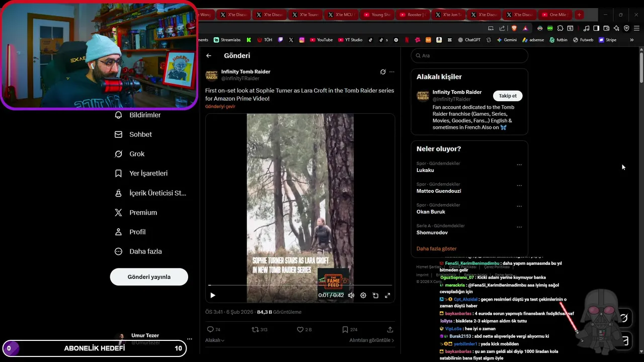Open the Infinity Tomb Raider post author name
The height and width of the screenshot is (362, 644).
click(x=246, y=72)
